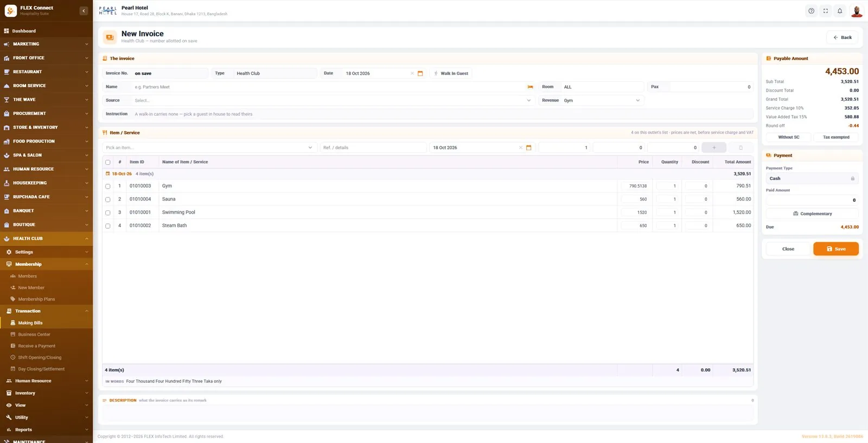868x443 pixels.
Task: Click the Complementary button
Action: (x=812, y=214)
